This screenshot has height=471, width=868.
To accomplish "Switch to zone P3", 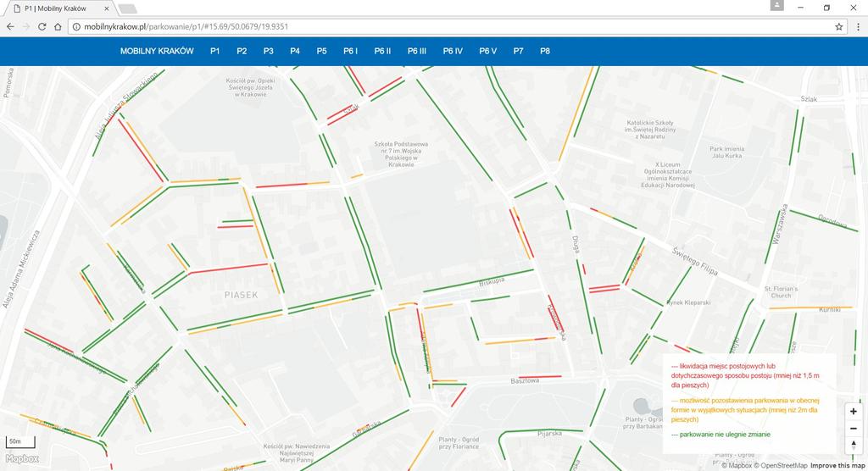I will tap(269, 51).
